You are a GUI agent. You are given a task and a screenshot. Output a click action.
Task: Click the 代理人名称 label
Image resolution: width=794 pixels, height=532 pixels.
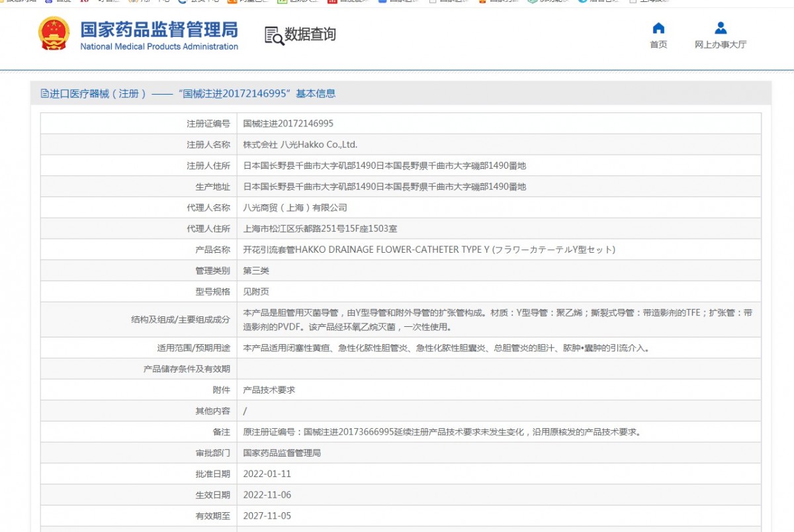pos(208,208)
